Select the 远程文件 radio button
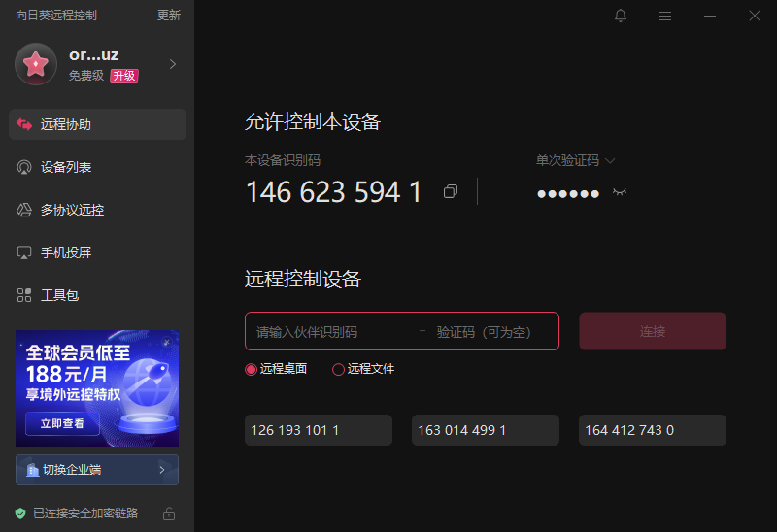The height and width of the screenshot is (532, 777). (338, 370)
